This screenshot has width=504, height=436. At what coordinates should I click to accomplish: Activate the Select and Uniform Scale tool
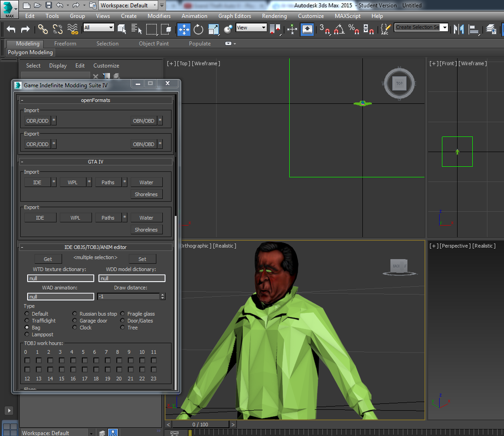213,29
